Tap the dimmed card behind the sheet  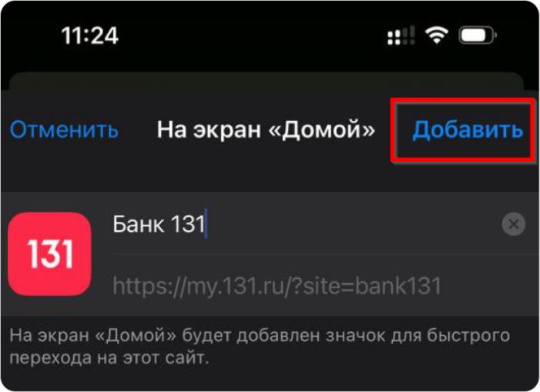pos(266,81)
